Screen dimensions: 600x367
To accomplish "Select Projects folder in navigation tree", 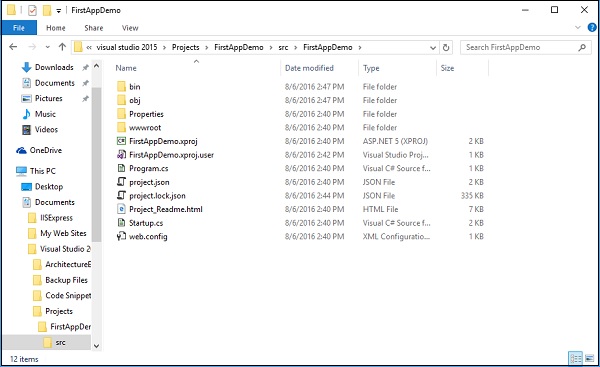I will tap(53, 312).
